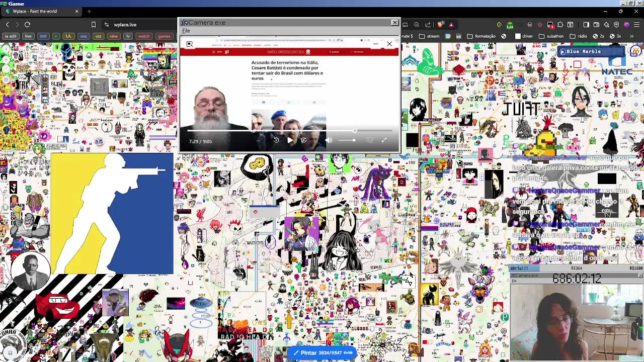Viewport: 644px width, 362px height.
Task: Adjust the video volume slider
Action: click(x=346, y=140)
